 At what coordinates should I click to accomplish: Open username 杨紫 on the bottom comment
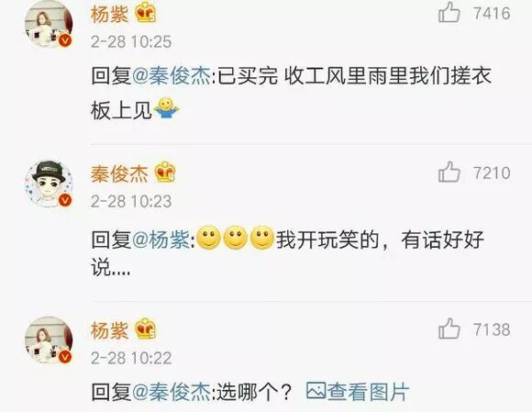click(x=109, y=329)
